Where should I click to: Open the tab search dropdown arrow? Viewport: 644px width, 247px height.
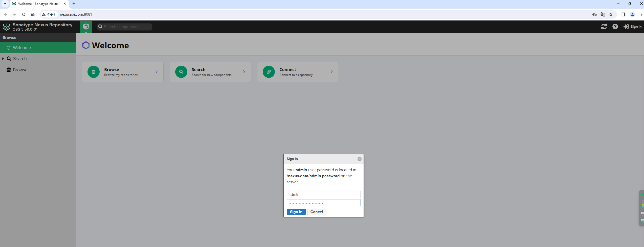coord(5,4)
